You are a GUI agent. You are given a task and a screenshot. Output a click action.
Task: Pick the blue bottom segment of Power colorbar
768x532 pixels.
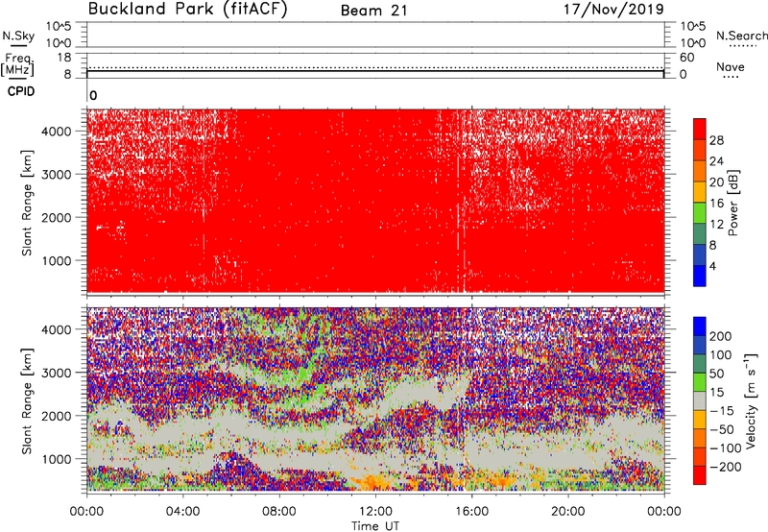click(x=700, y=276)
